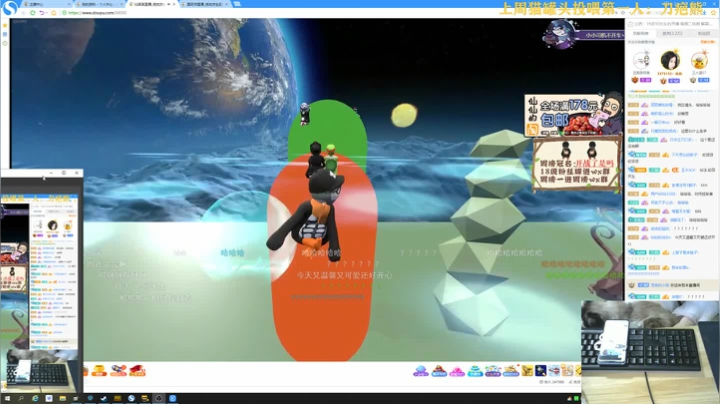Click the Sogou browser logo
Screen dimensions: 720x404
click(10, 6)
